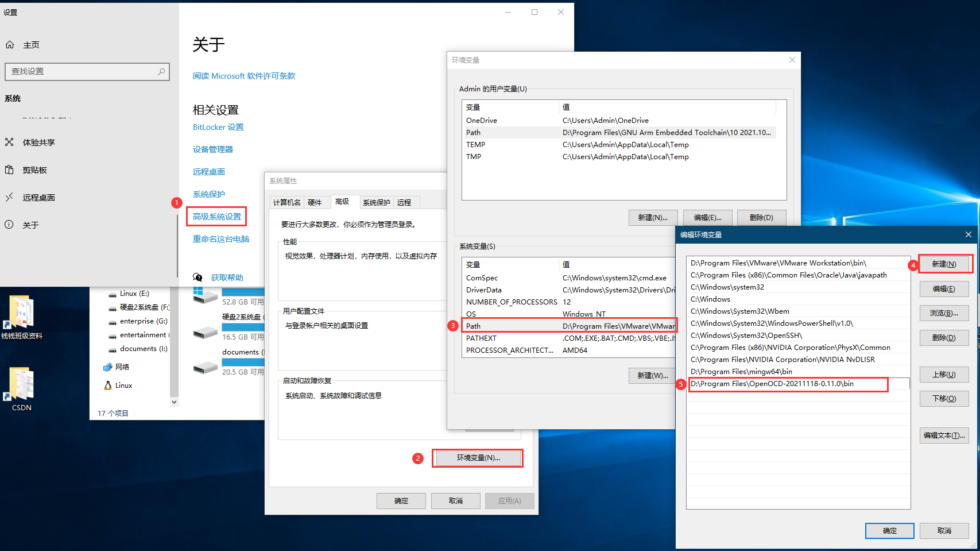Click 编辑文本(T)... button
The height and width of the screenshot is (551, 980).
click(x=944, y=435)
